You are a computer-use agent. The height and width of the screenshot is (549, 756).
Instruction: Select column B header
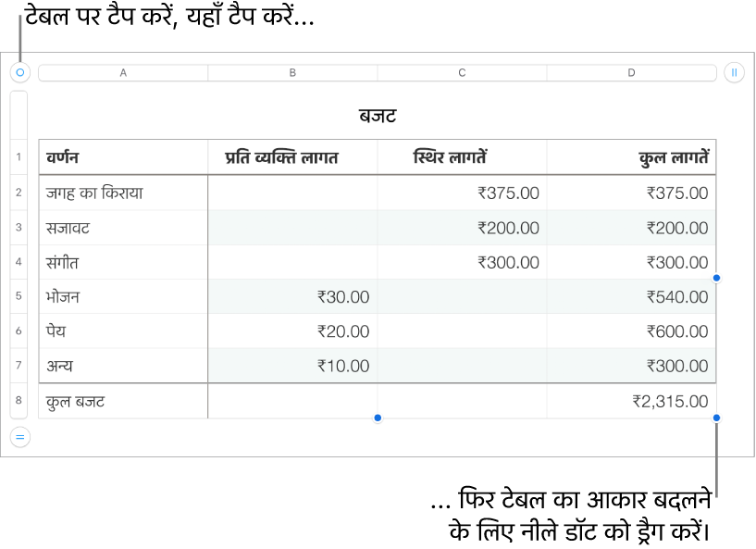(292, 73)
